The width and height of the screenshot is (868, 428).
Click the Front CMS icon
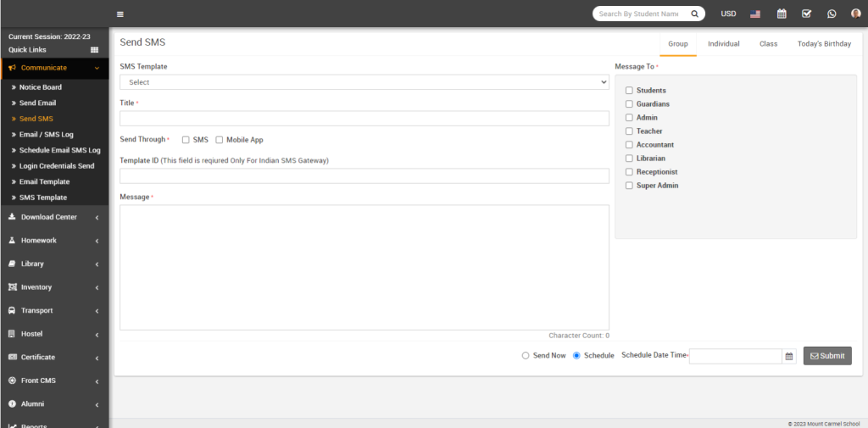point(12,381)
